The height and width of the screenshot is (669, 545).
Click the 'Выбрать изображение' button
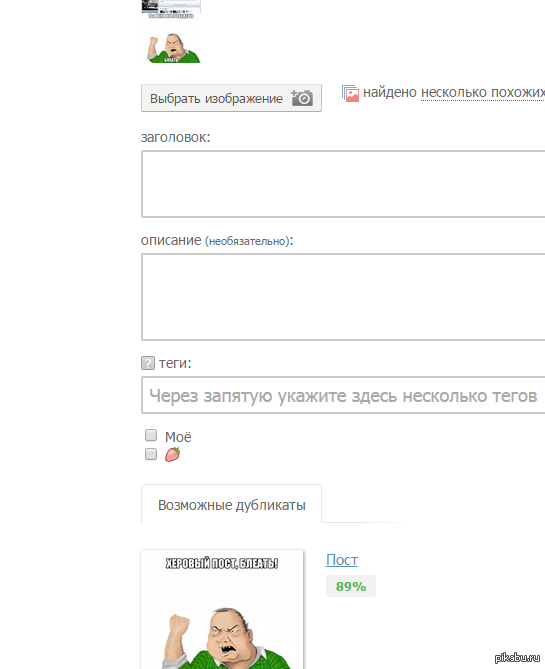tap(231, 98)
